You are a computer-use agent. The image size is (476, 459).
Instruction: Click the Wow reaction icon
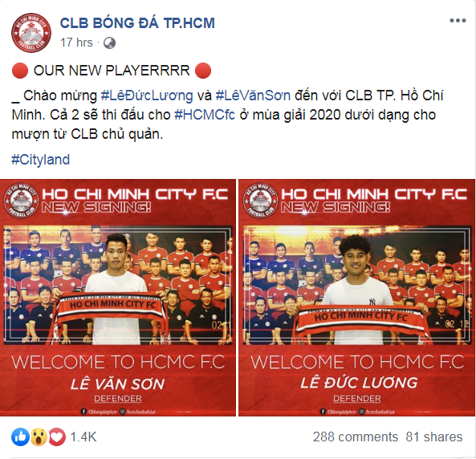pyautogui.click(x=39, y=437)
